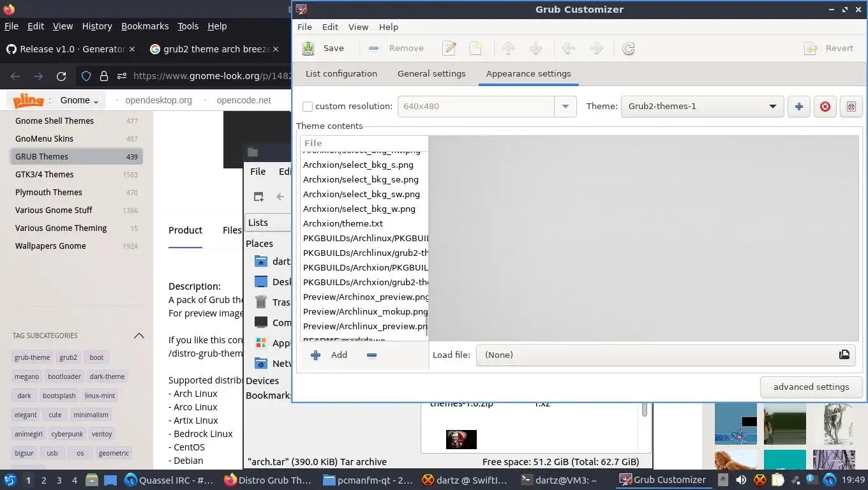Reload configuration with the refresh icon

pyautogui.click(x=629, y=48)
